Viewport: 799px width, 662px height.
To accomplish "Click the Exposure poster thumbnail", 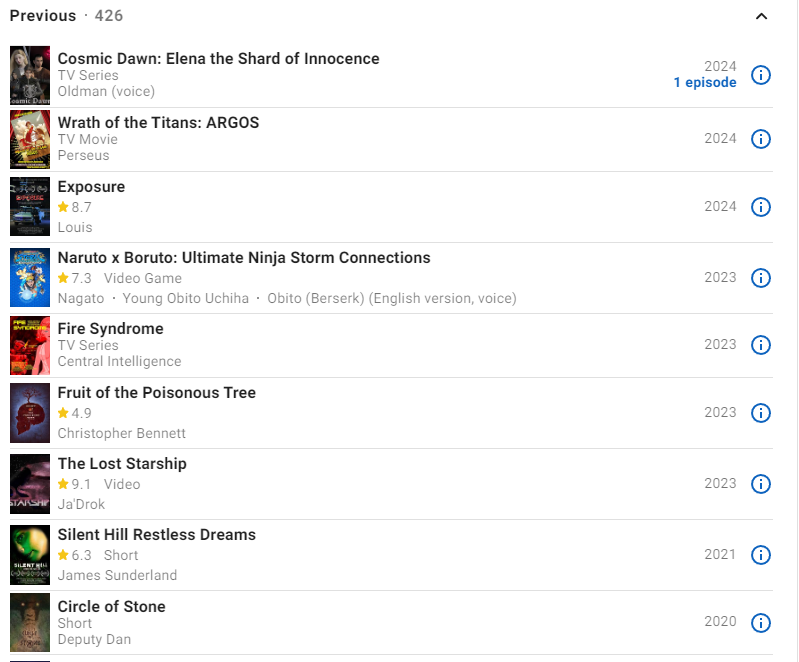I will (30, 207).
